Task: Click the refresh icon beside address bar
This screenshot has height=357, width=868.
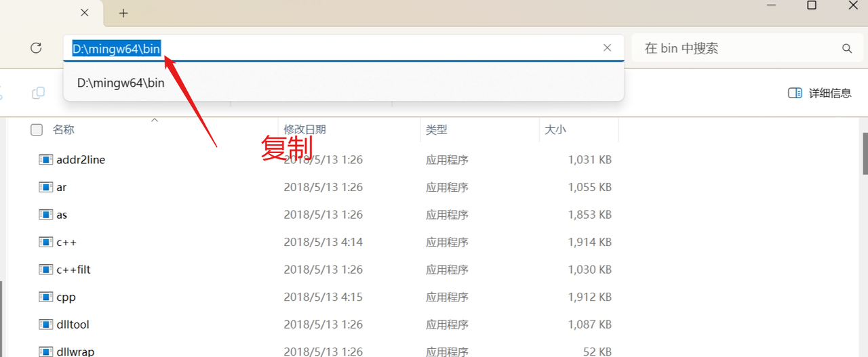Action: coord(37,48)
